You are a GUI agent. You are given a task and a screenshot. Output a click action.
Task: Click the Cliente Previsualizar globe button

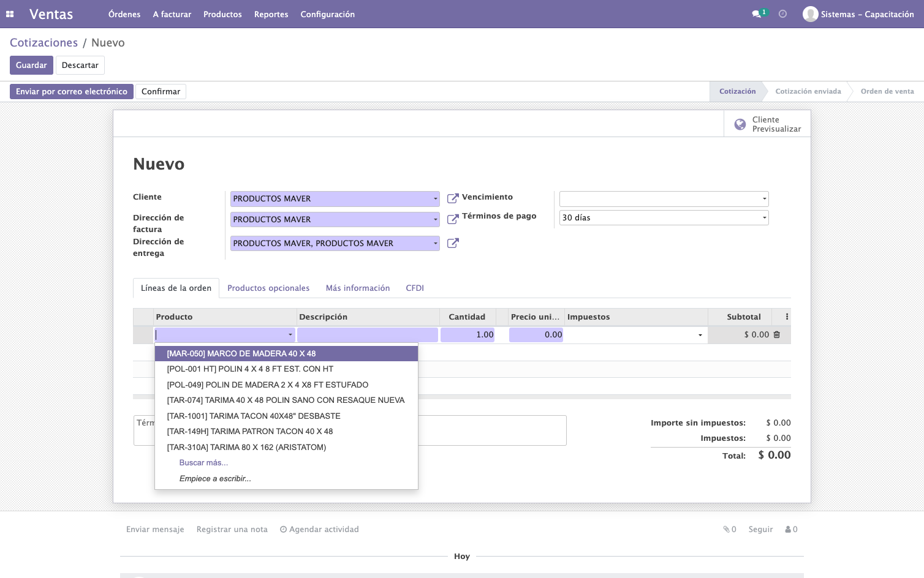point(767,124)
